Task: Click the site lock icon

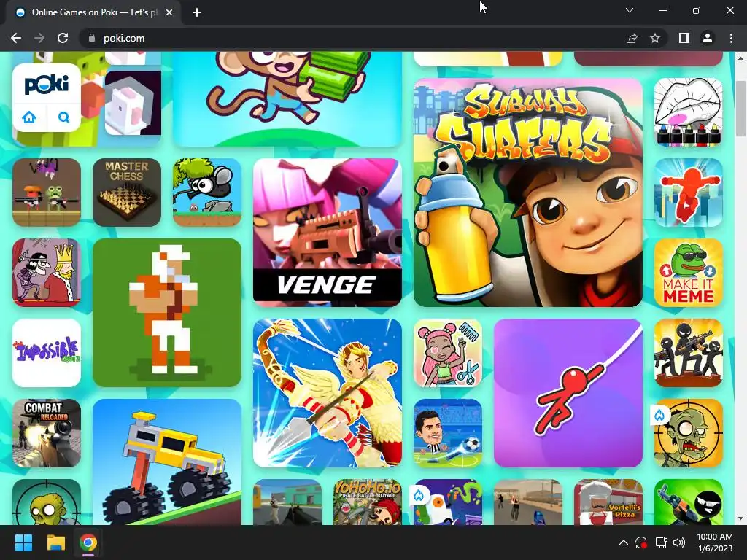Action: pyautogui.click(x=92, y=38)
